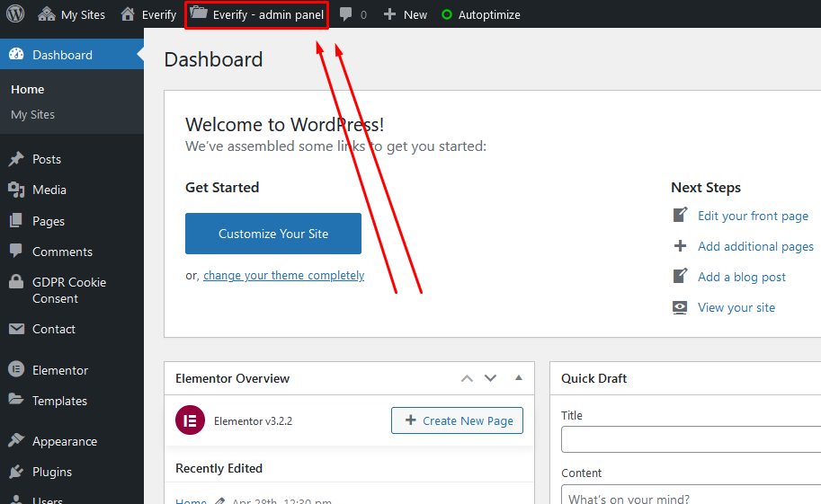Open the WordPress logo menu

pos(15,14)
